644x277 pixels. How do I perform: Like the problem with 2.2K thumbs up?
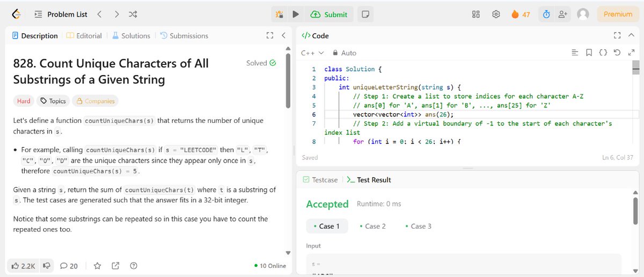[x=23, y=266]
